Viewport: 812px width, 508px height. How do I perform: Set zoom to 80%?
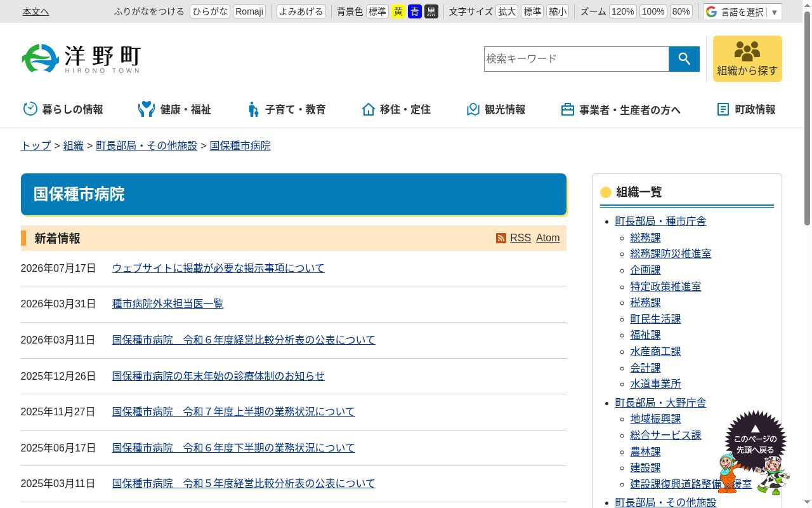tap(681, 11)
